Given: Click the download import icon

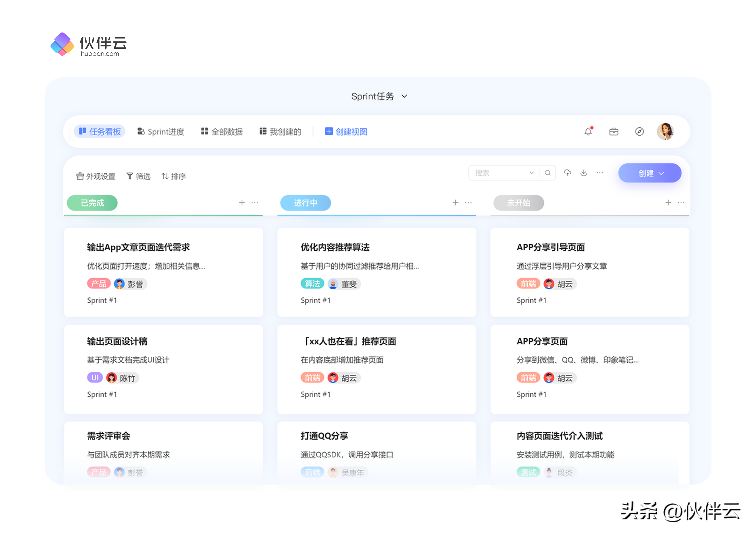Looking at the screenshot, I should coord(583,173).
